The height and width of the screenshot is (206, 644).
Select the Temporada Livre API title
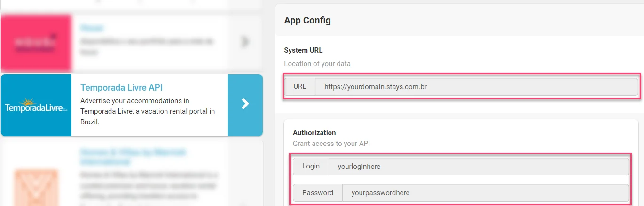121,88
